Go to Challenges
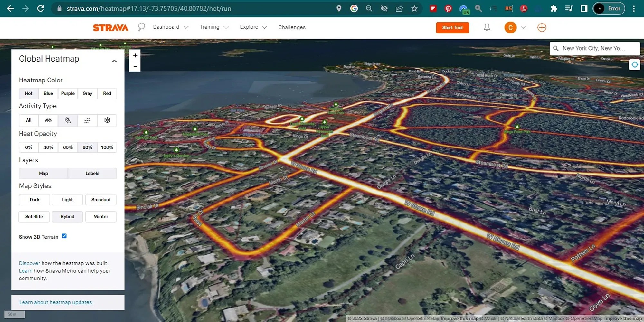 (291, 27)
